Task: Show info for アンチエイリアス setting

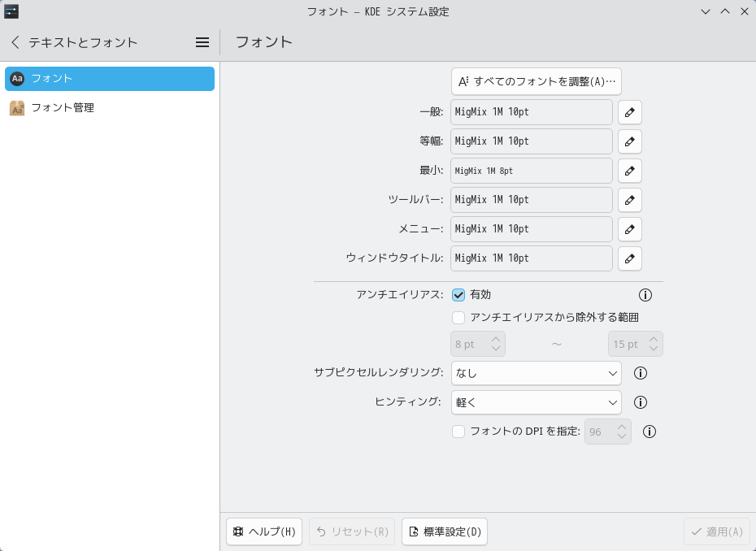Action: click(645, 295)
